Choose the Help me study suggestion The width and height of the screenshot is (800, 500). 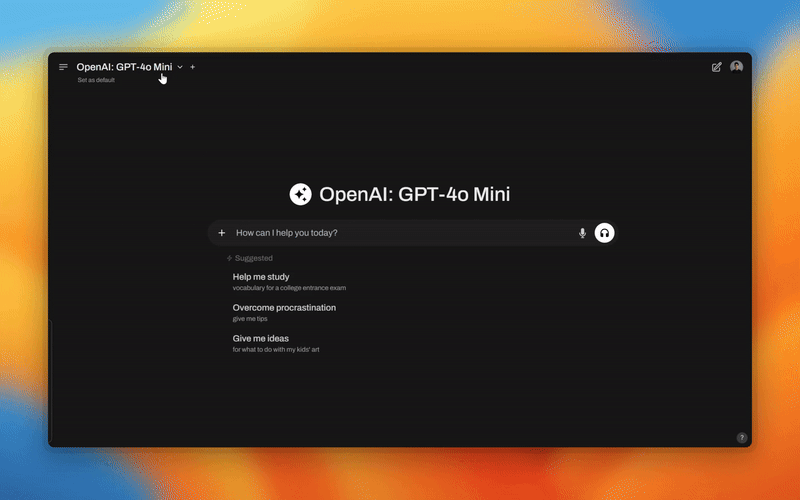[289, 282]
